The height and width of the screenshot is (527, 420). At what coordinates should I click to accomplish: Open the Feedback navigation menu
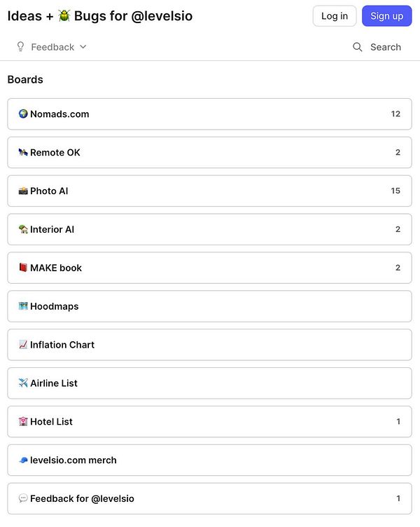[x=52, y=47]
